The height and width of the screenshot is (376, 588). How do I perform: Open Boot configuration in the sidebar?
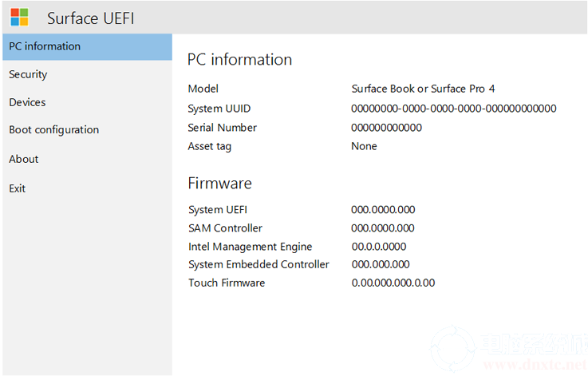53,129
